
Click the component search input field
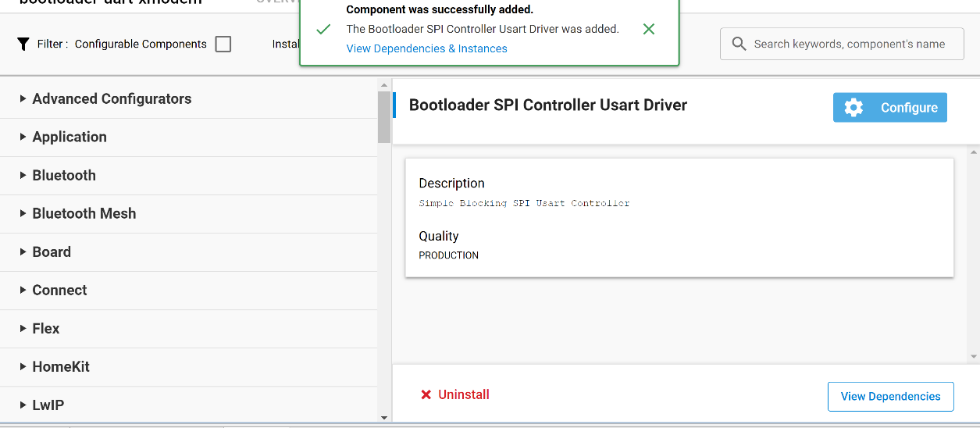coord(850,45)
